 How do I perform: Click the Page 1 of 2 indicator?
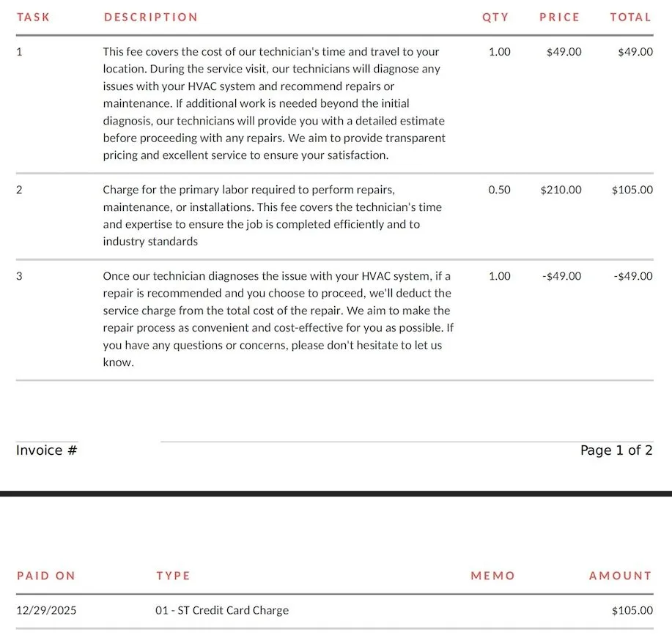pos(616,450)
